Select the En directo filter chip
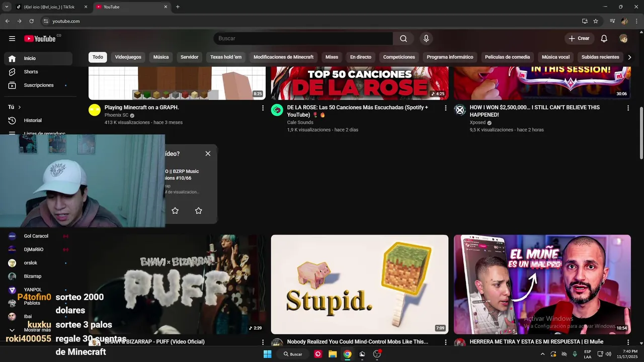Screen dimensions: 644x362 pos(361,57)
